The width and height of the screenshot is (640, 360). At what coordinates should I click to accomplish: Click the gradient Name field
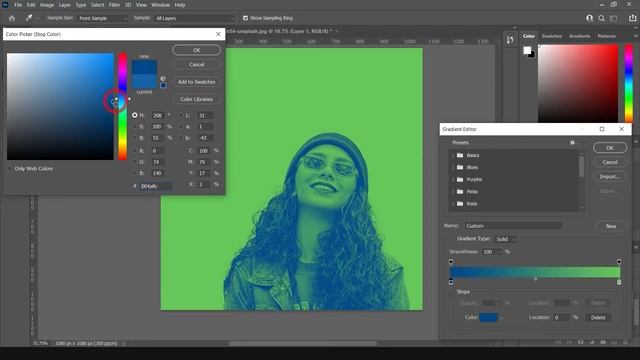pos(513,226)
